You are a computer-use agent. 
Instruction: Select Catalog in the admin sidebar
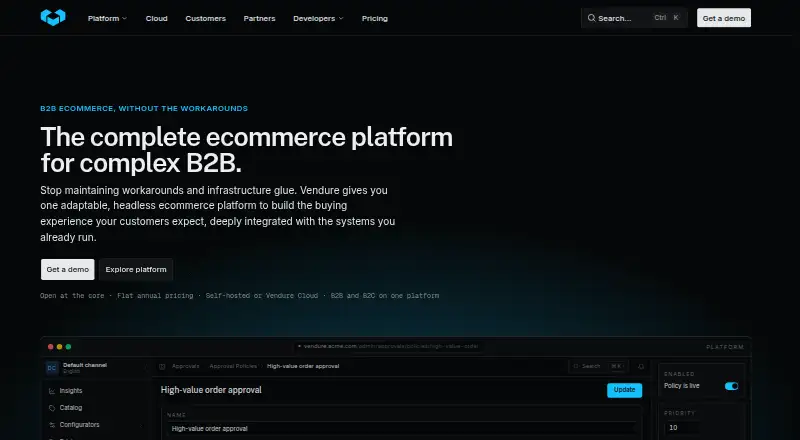click(x=70, y=408)
